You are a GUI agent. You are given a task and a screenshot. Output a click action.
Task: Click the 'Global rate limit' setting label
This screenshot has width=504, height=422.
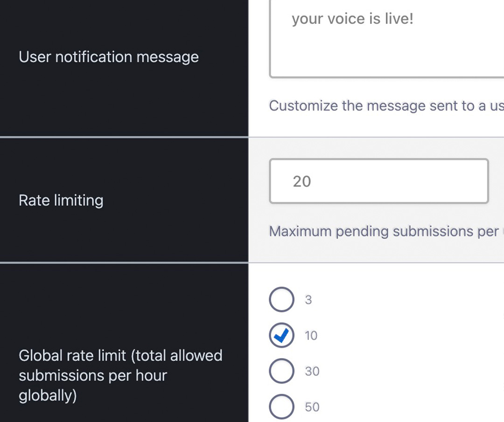click(120, 356)
